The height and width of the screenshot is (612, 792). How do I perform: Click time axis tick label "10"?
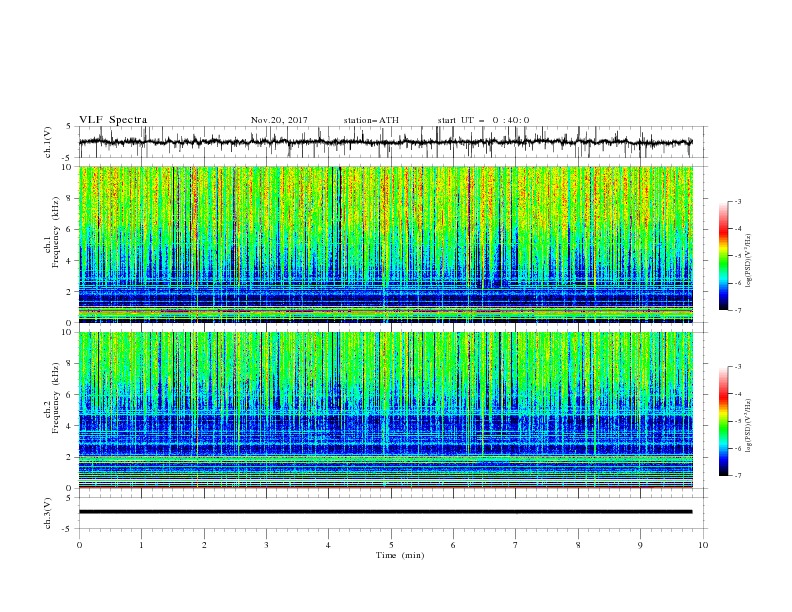click(x=703, y=545)
